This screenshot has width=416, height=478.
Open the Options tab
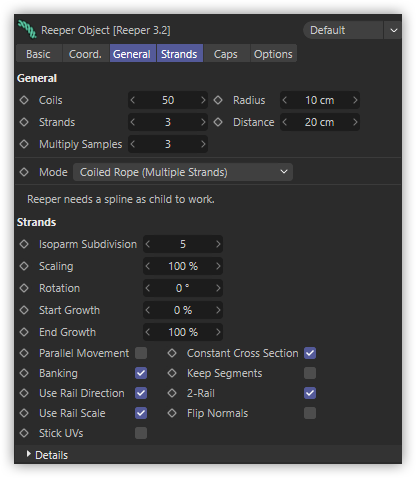pyautogui.click(x=273, y=54)
